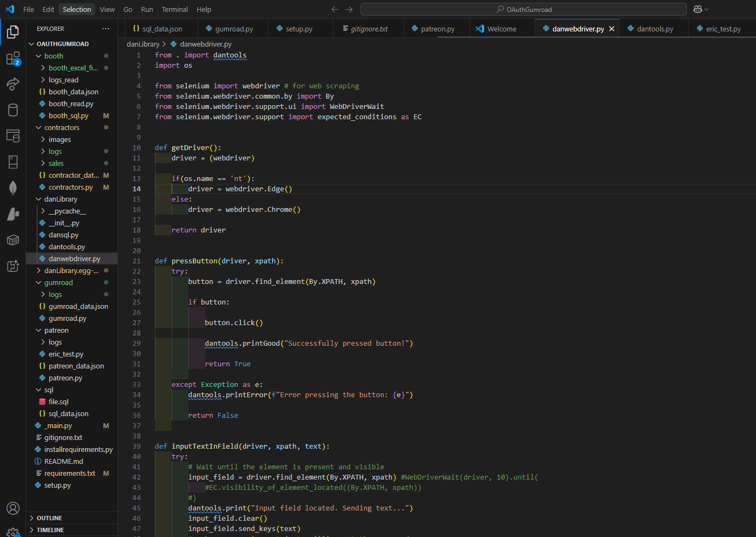Image resolution: width=756 pixels, height=537 pixels.
Task: Open the Help menu
Action: (204, 9)
